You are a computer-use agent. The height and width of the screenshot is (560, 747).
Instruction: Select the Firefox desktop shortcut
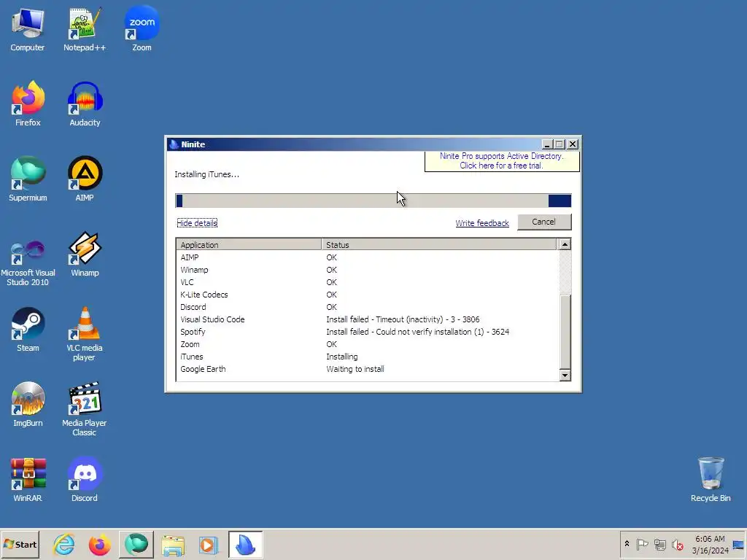point(28,104)
